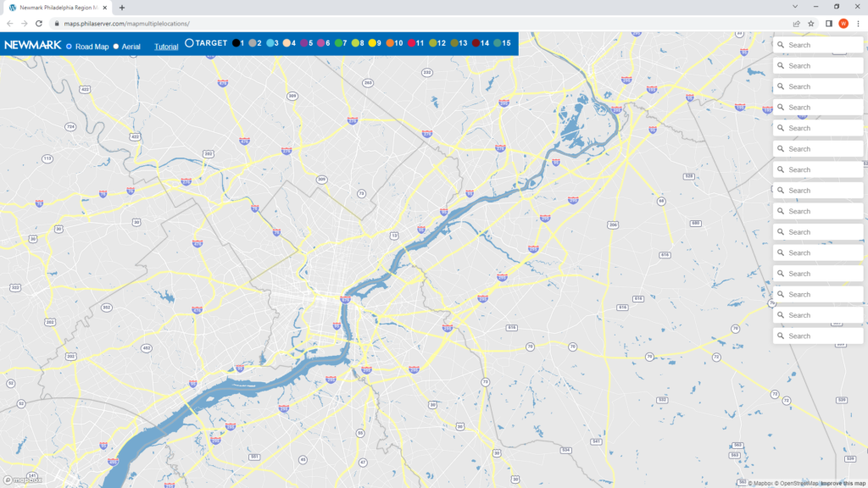Expand the tab search dropdown arrow
The height and width of the screenshot is (488, 868).
794,7
